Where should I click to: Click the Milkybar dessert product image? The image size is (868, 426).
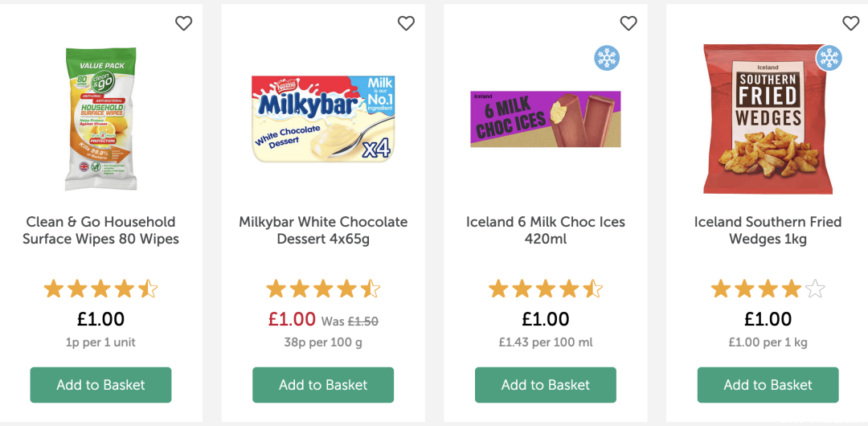point(323,119)
